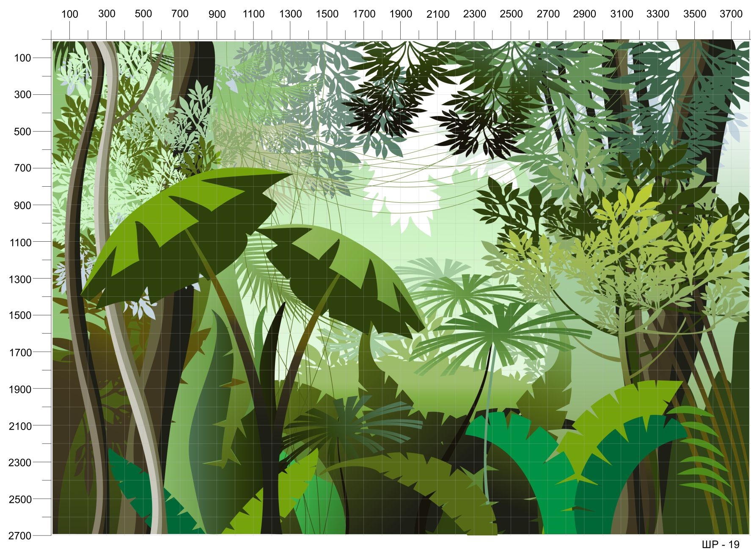The image size is (751, 560).
Task: Click the 1100 label on the vertical ruler
Action: click(20, 243)
